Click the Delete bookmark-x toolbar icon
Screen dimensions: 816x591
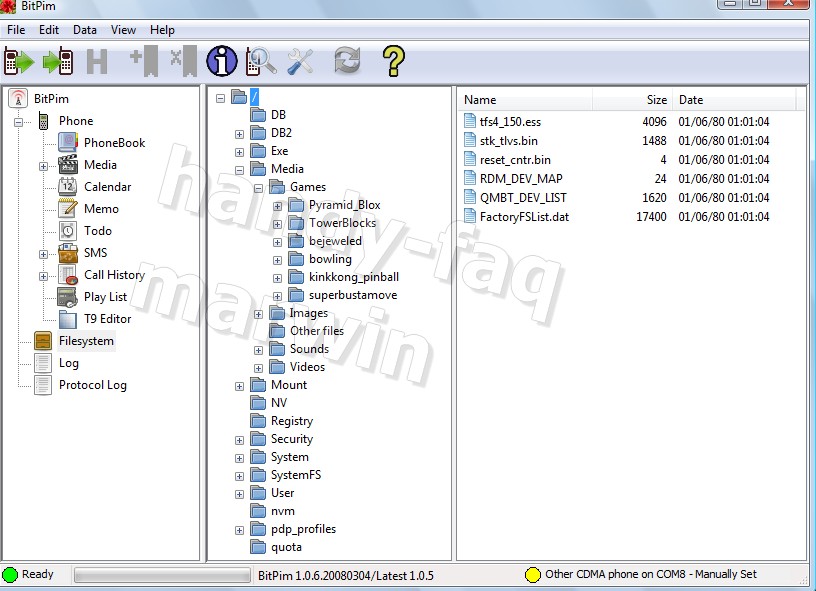[x=184, y=61]
